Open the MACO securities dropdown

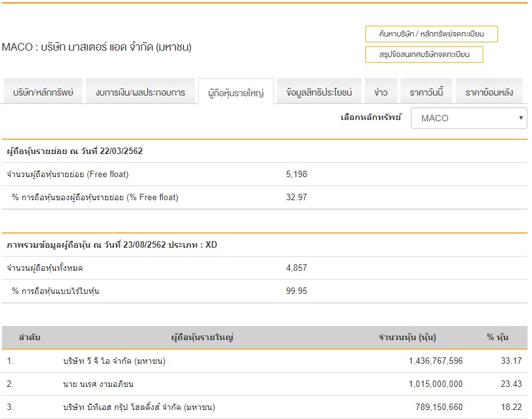tap(469, 118)
